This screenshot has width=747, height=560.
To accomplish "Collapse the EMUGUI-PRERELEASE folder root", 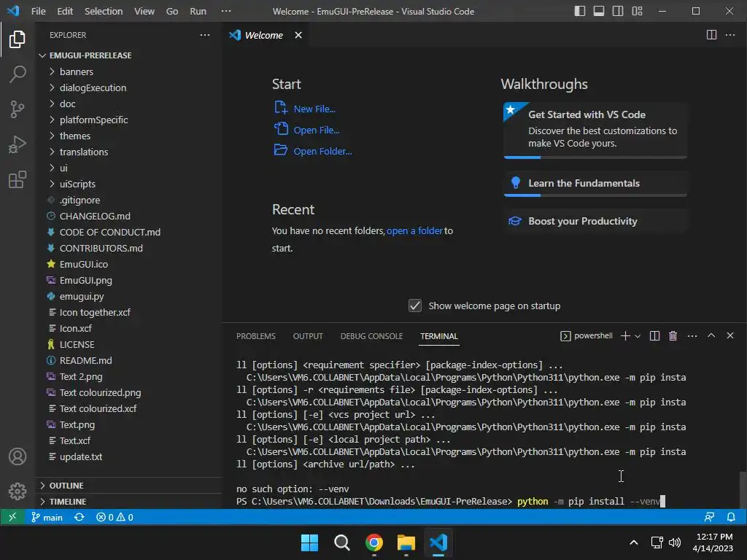I will (128, 55).
